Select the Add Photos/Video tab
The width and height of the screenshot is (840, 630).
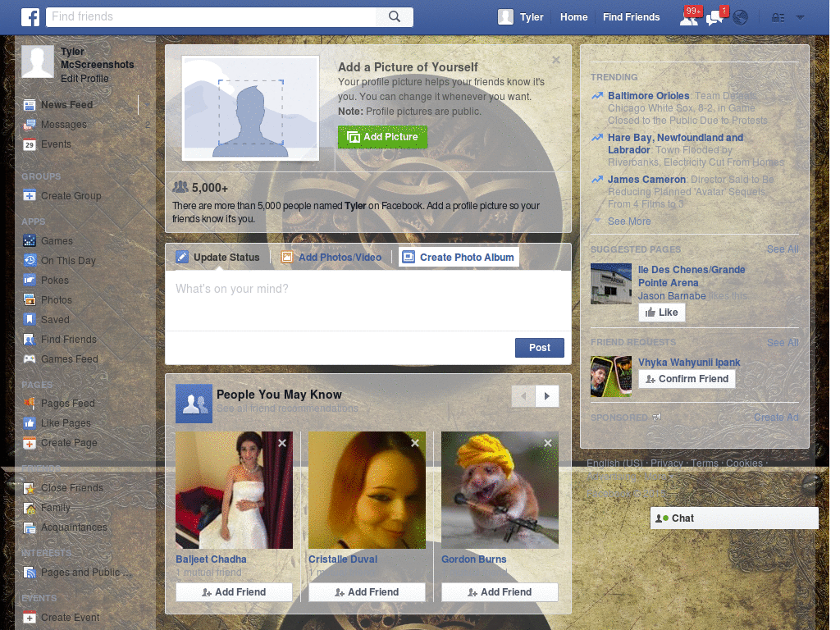[331, 257]
